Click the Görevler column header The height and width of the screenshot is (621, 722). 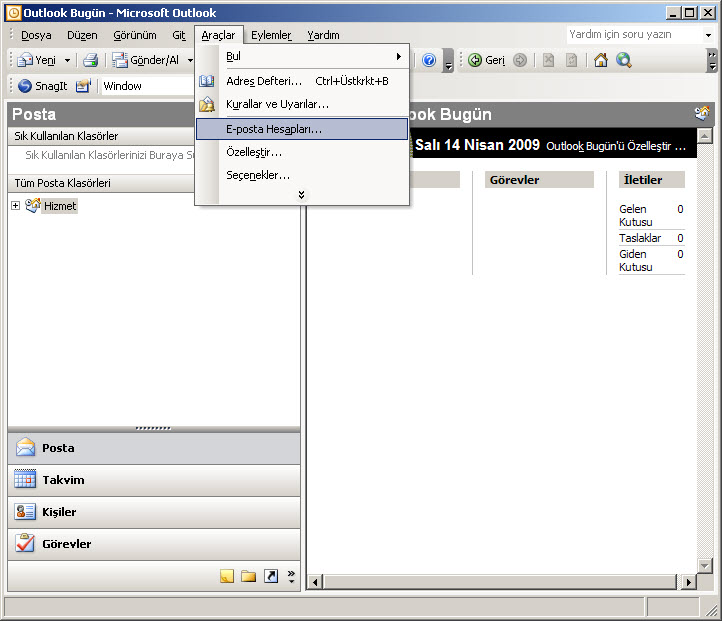539,180
